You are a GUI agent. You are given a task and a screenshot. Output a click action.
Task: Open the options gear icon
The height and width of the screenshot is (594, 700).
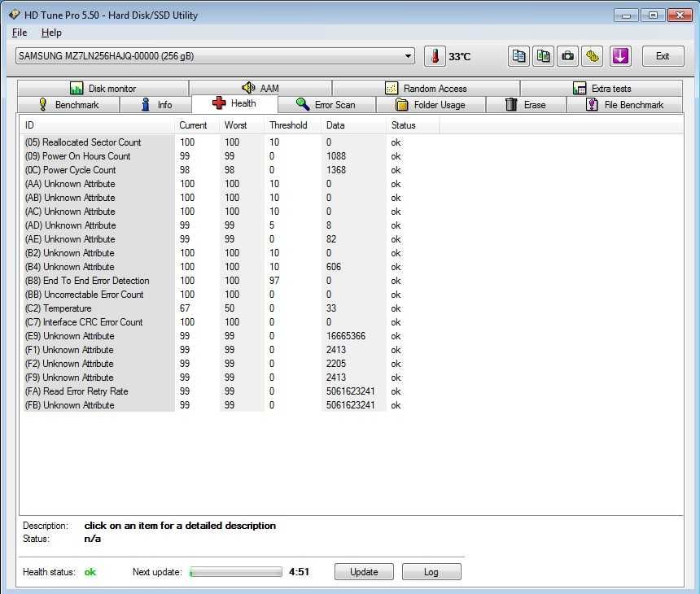[x=593, y=56]
